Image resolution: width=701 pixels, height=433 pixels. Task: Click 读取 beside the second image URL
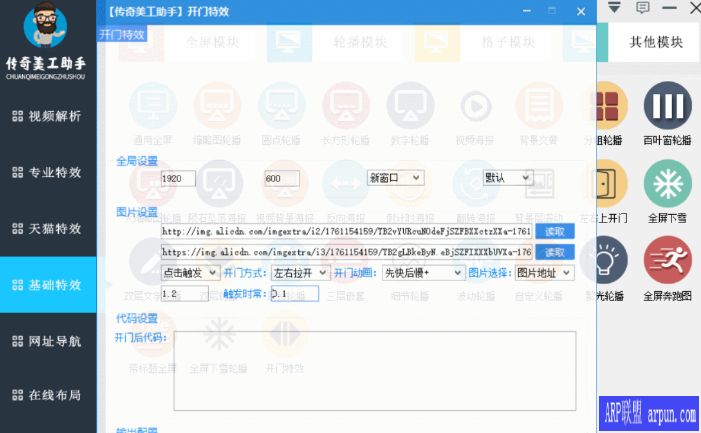[555, 252]
